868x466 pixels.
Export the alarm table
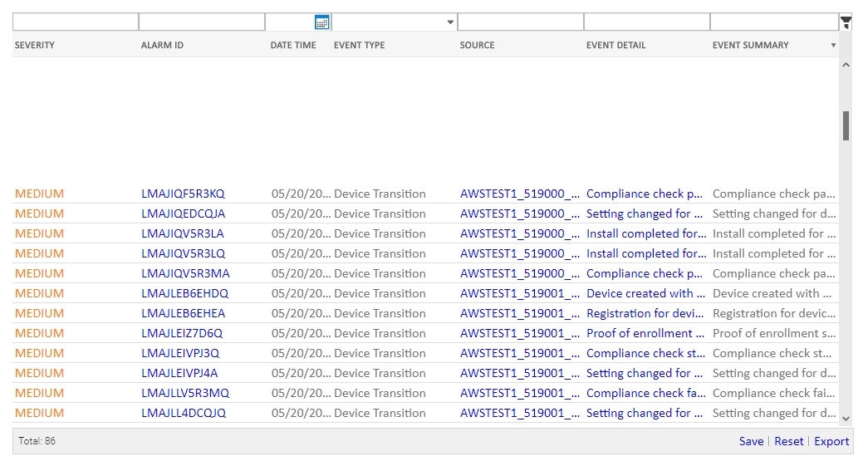pyautogui.click(x=831, y=441)
